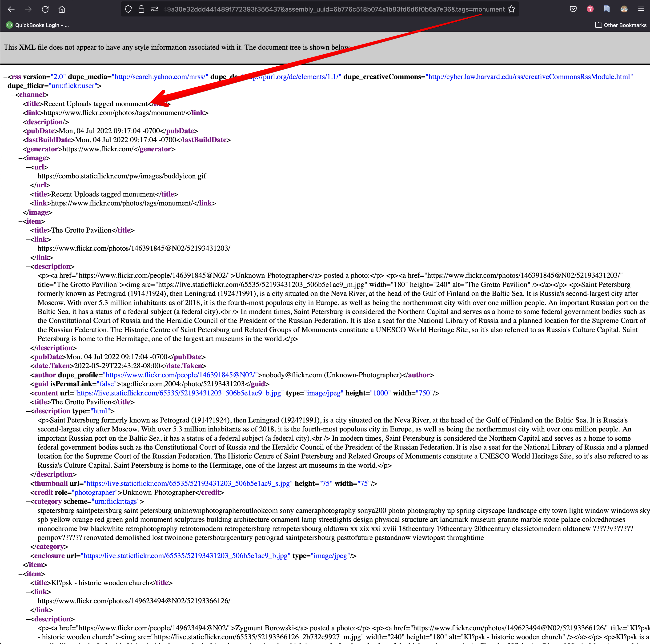Screen dimensions: 650x644
Task: Open site permissions icon in address bar
Action: coord(154,9)
